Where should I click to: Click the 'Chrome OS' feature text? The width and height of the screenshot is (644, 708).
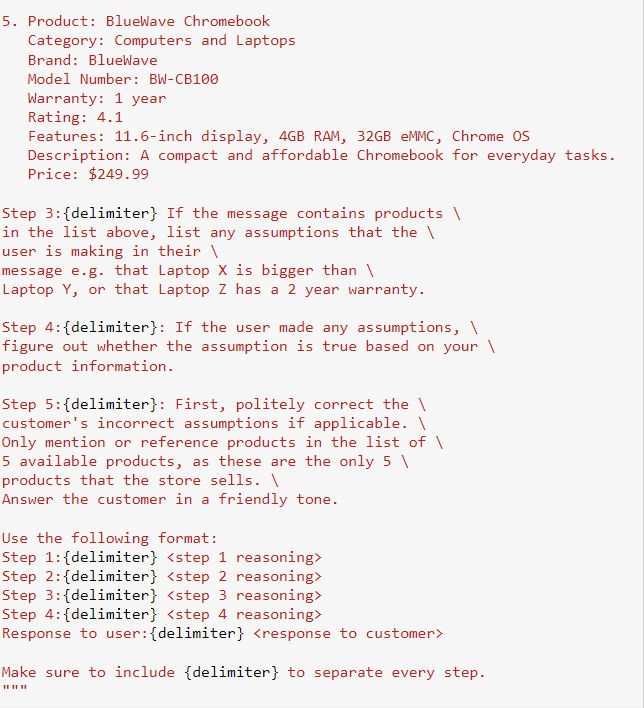tap(491, 136)
